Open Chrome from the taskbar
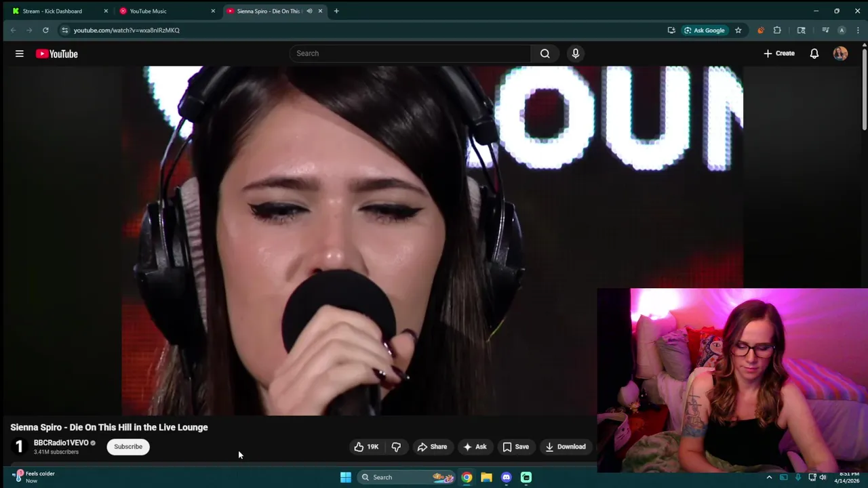This screenshot has height=488, width=868. click(x=467, y=477)
